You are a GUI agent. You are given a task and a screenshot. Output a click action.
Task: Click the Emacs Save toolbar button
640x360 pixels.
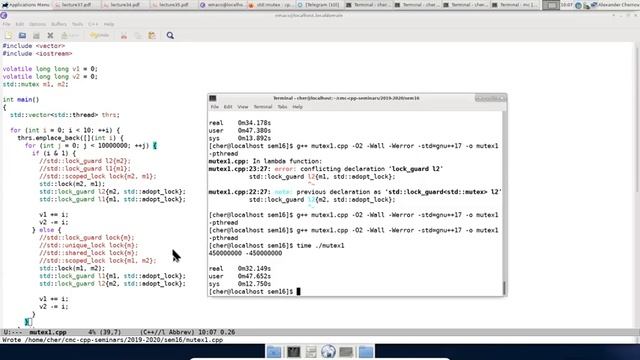tap(70, 36)
